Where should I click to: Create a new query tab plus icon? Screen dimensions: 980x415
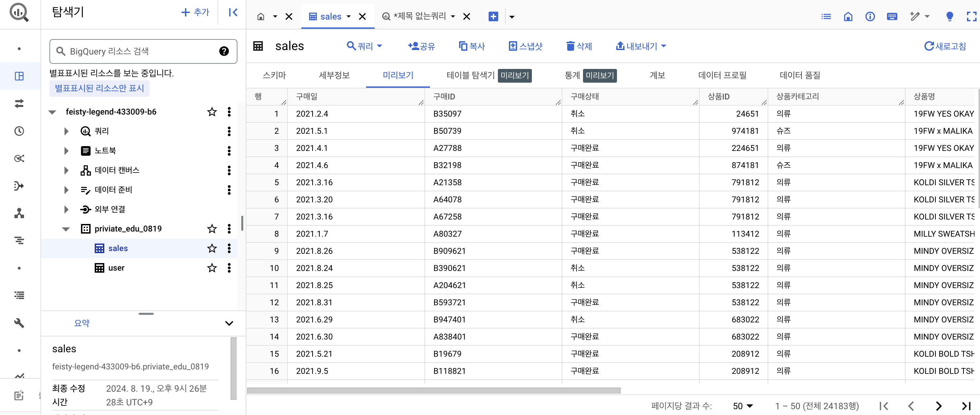493,16
